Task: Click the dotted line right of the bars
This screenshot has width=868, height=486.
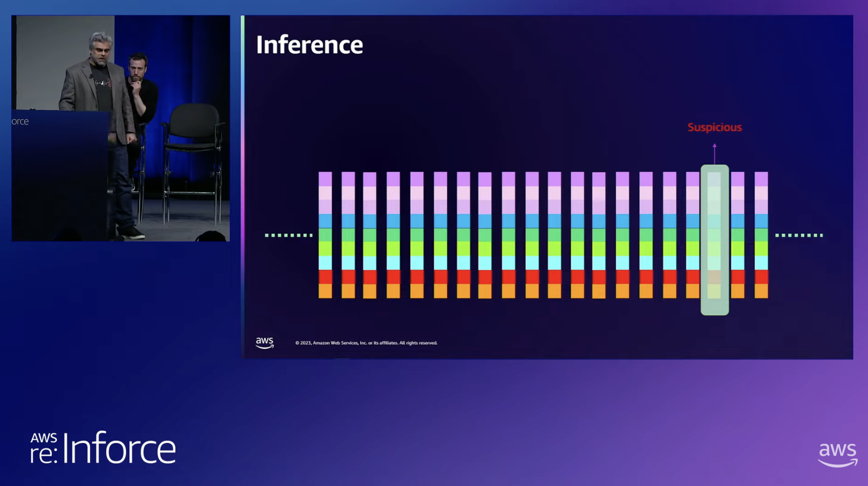Action: point(799,235)
